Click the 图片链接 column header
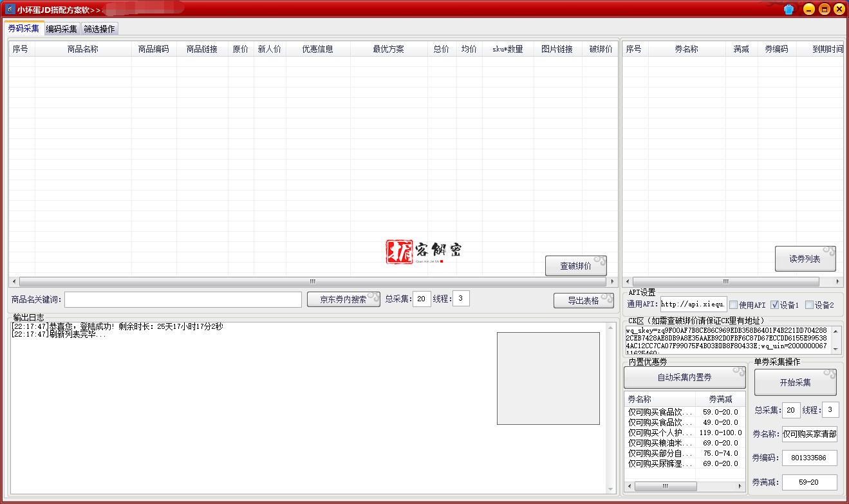This screenshot has height=504, width=849. (x=557, y=49)
